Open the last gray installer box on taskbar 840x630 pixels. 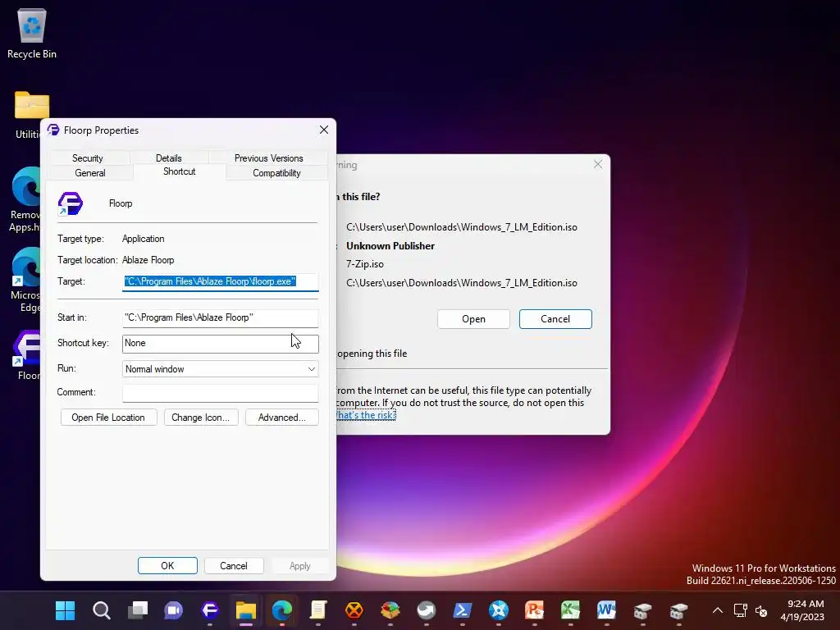coord(678,610)
